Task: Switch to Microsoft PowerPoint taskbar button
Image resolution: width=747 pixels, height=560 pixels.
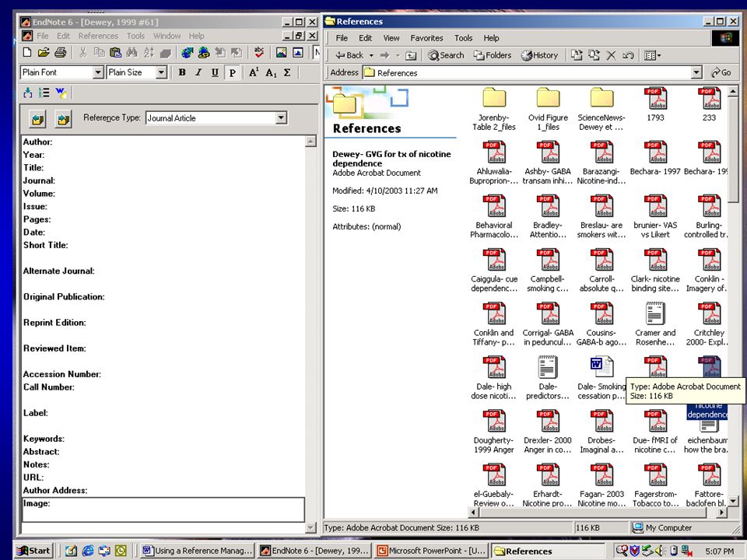Action: (431, 551)
